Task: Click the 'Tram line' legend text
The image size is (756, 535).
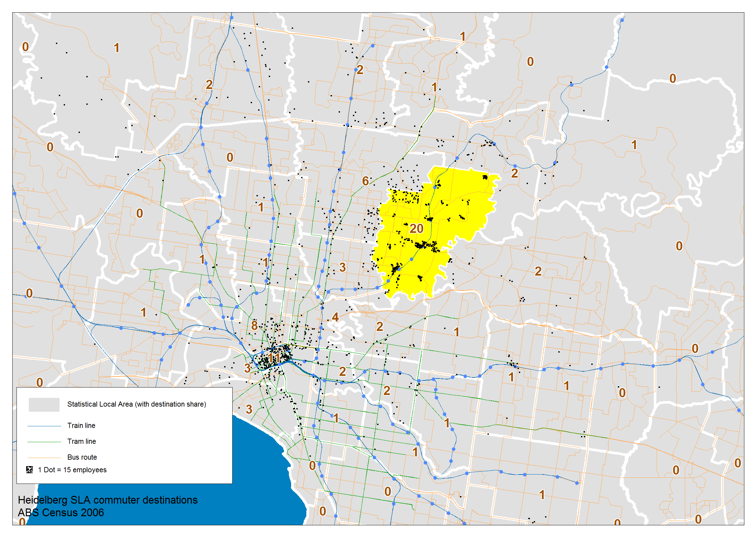Action: coord(82,442)
